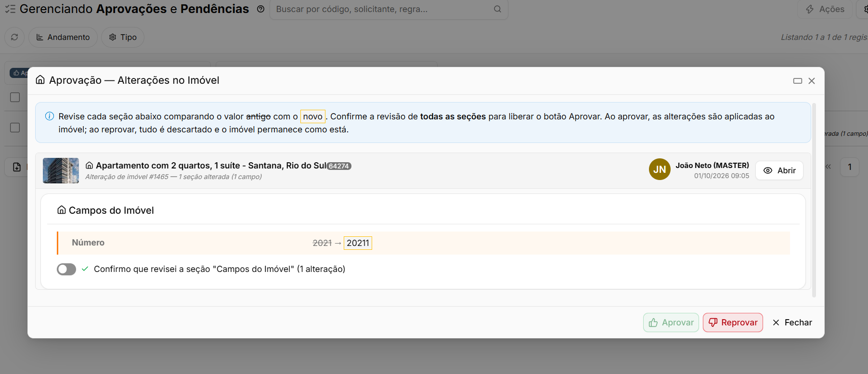Click the date 01/10/2026 09:05

(722, 176)
